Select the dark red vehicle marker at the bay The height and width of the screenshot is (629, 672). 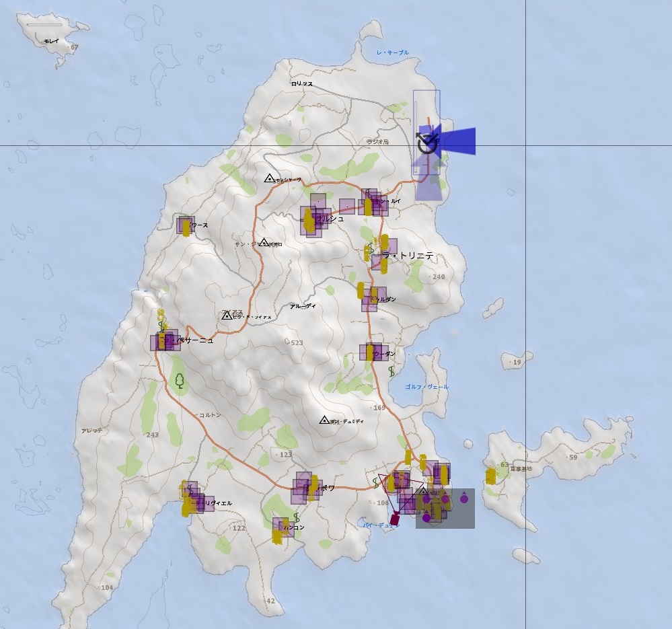pyautogui.click(x=394, y=519)
